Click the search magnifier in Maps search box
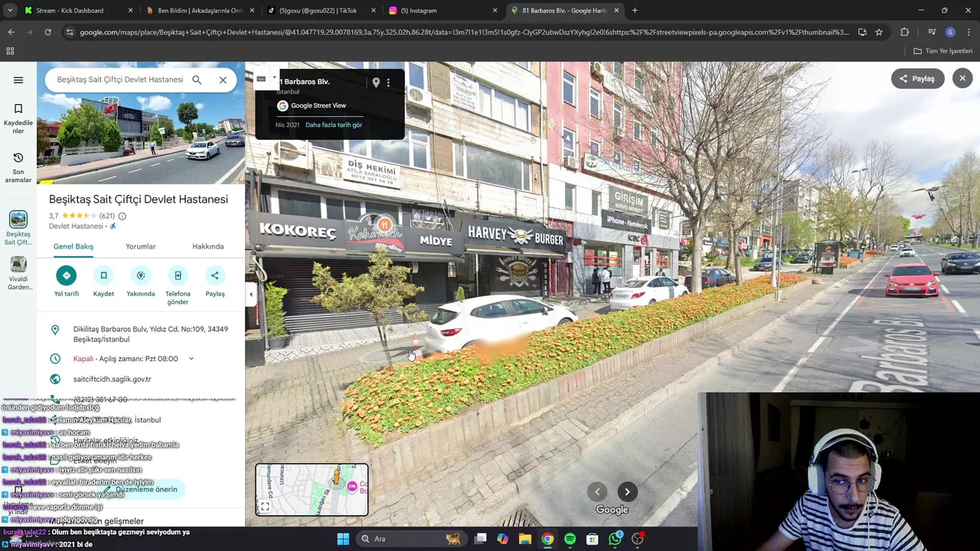Viewport: 980px width, 551px height. click(x=197, y=80)
